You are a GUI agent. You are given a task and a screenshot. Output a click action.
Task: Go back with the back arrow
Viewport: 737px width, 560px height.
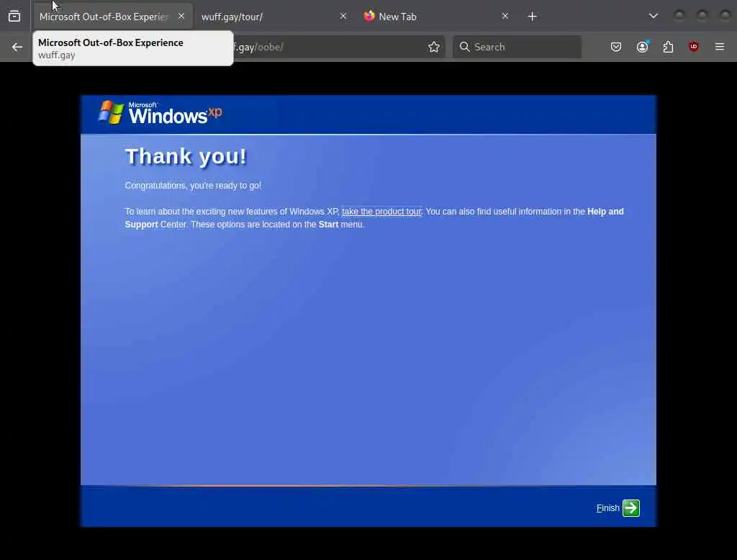click(x=17, y=47)
